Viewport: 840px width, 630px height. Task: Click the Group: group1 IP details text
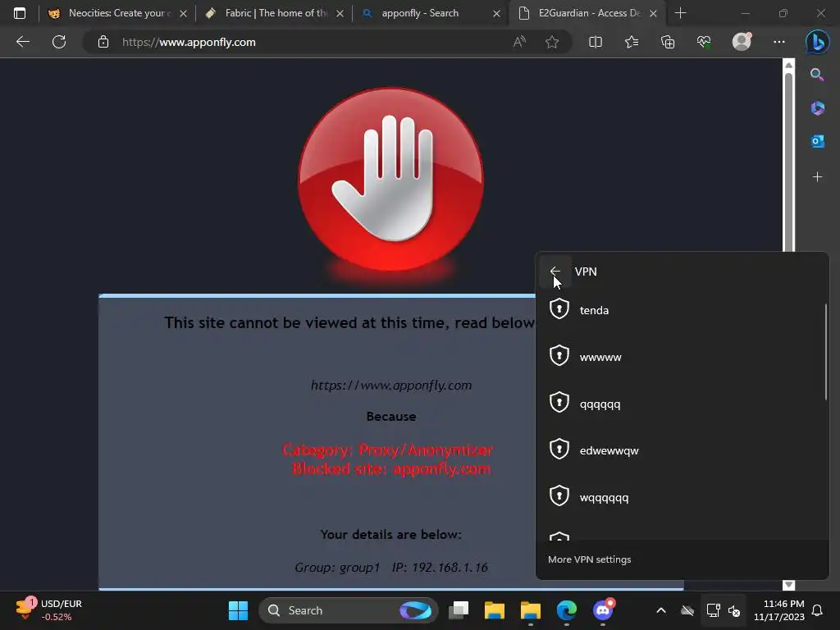(x=391, y=568)
